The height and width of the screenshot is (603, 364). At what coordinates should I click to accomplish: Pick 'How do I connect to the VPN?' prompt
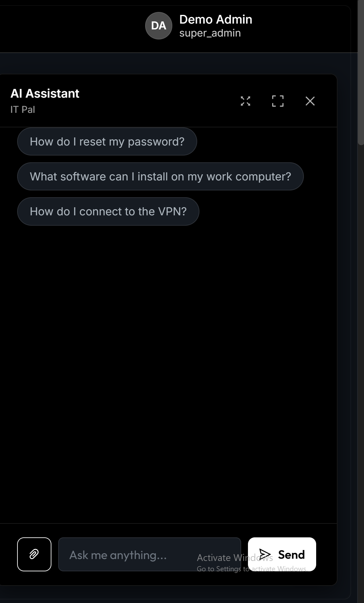pos(108,211)
